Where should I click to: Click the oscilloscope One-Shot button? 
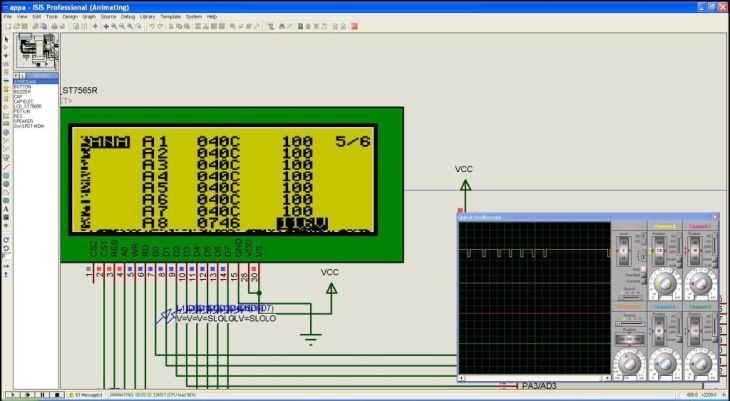[643, 275]
